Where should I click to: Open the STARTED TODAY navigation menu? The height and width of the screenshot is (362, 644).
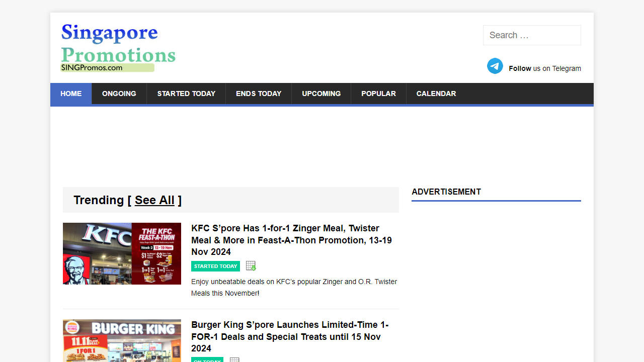click(186, 94)
